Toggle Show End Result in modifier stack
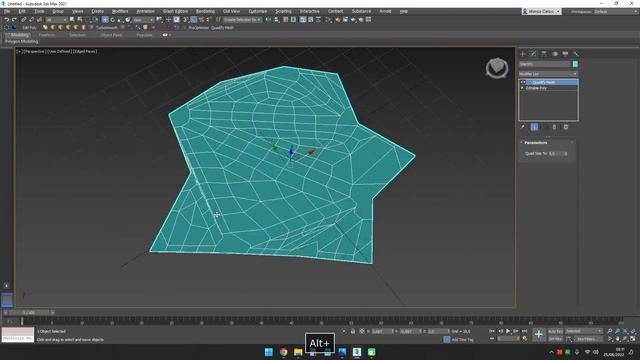Screen dimensions: 640x360 coord(534,127)
